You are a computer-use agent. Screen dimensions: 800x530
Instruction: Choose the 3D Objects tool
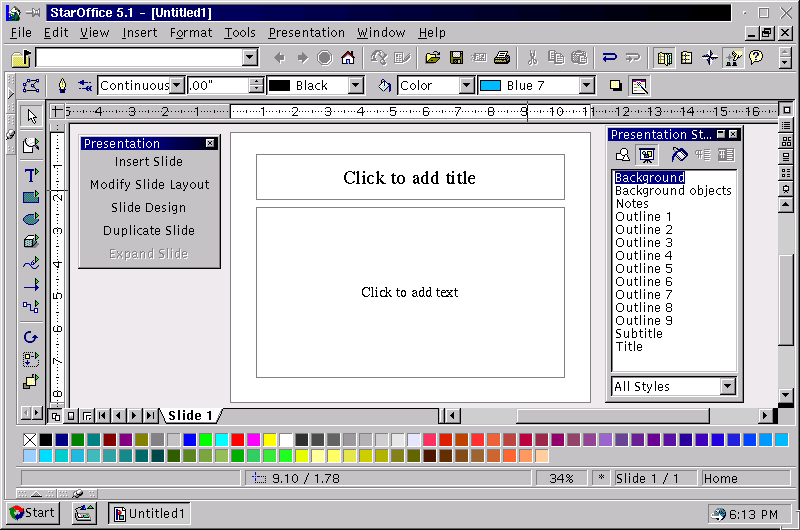[x=31, y=241]
